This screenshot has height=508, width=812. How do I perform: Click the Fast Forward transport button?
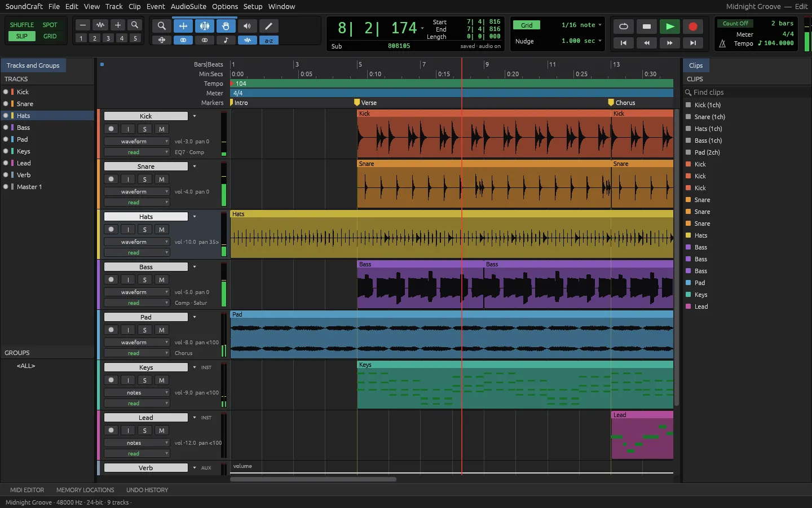pos(669,43)
